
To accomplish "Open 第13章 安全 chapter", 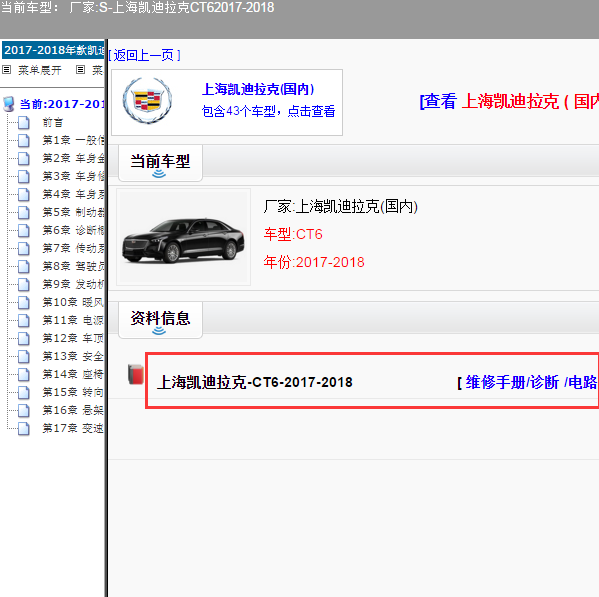I will pos(73,356).
